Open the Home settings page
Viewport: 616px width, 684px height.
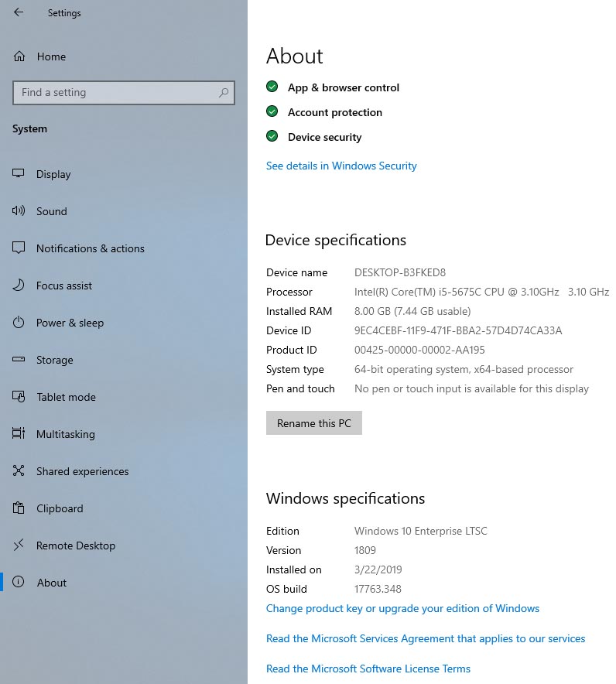[52, 56]
